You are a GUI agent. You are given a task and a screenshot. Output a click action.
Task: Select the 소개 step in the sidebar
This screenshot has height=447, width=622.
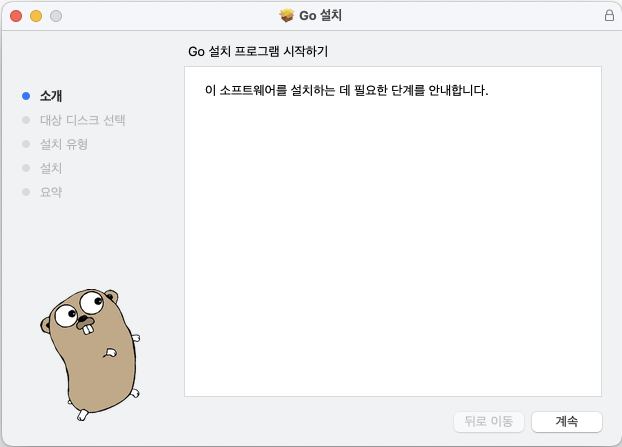click(x=51, y=96)
